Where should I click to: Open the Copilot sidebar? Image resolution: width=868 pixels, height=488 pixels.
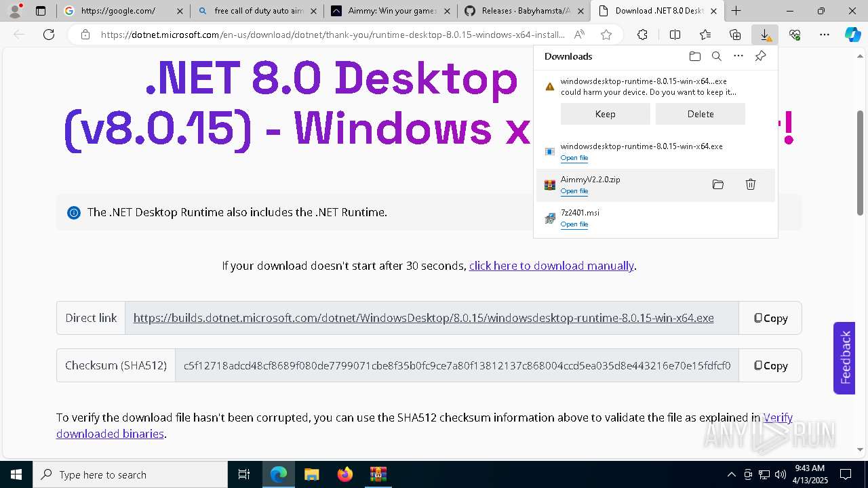[x=853, y=35]
